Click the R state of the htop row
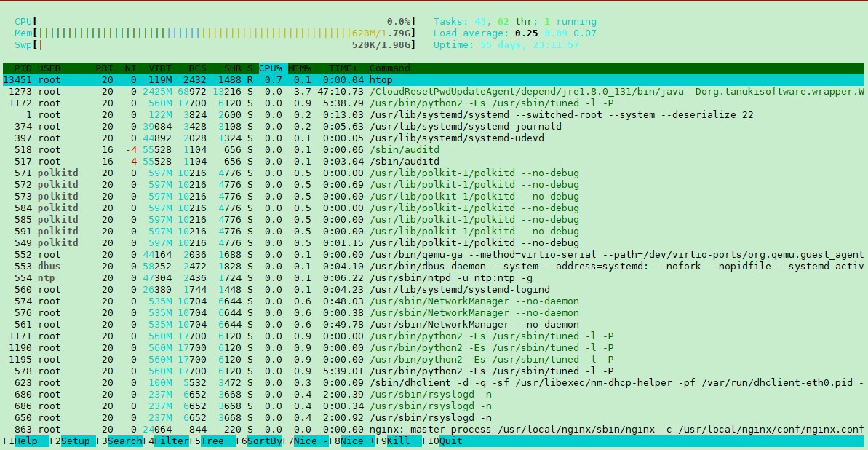The width and height of the screenshot is (868, 450). pyautogui.click(x=250, y=80)
